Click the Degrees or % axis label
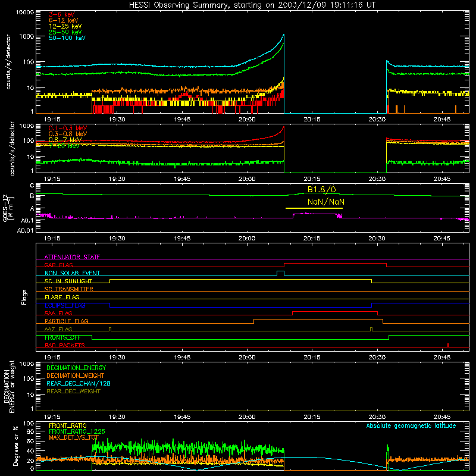 pos(15,446)
